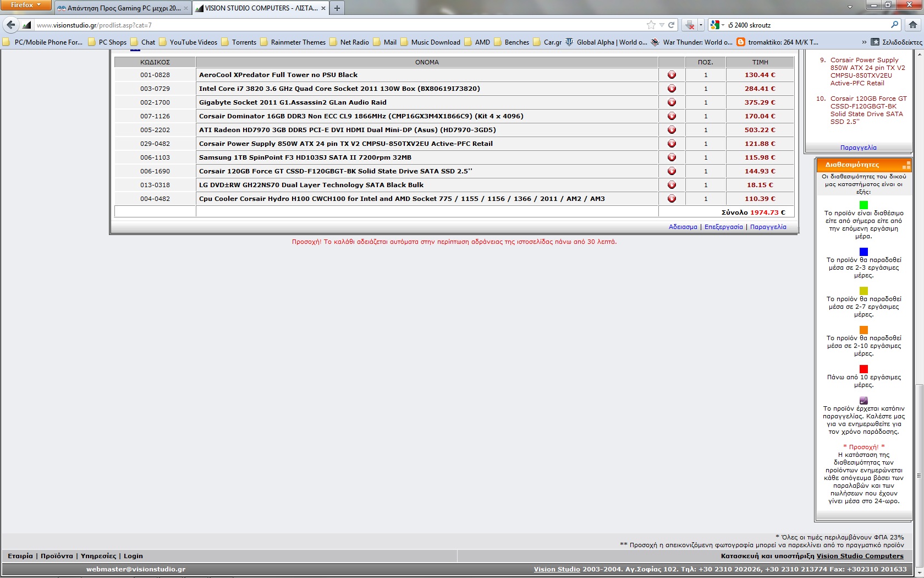Remove Samsung 1TB SpinPoint F3 row

click(672, 157)
